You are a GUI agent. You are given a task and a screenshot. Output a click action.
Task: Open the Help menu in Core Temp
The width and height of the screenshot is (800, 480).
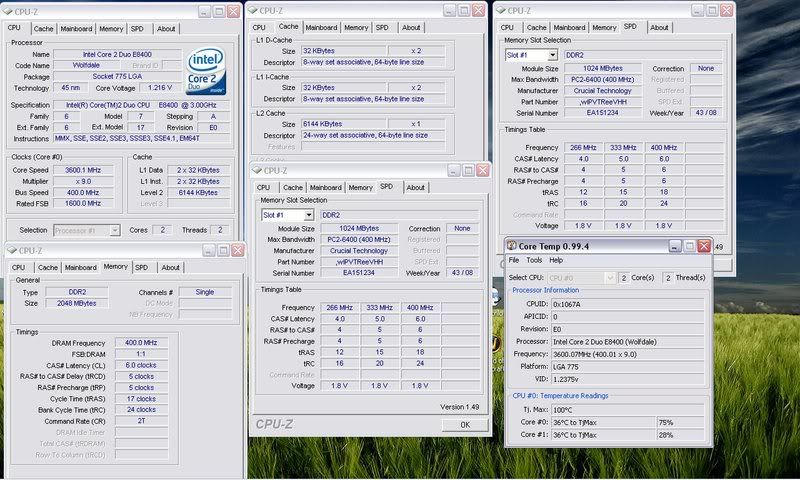click(556, 260)
